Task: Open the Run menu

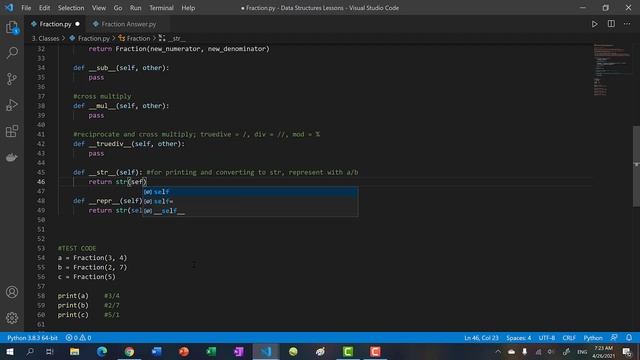Action: [136, 8]
